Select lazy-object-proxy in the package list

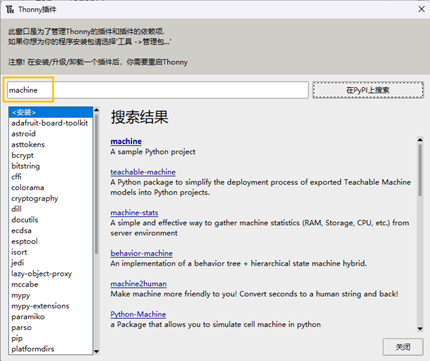[51, 274]
